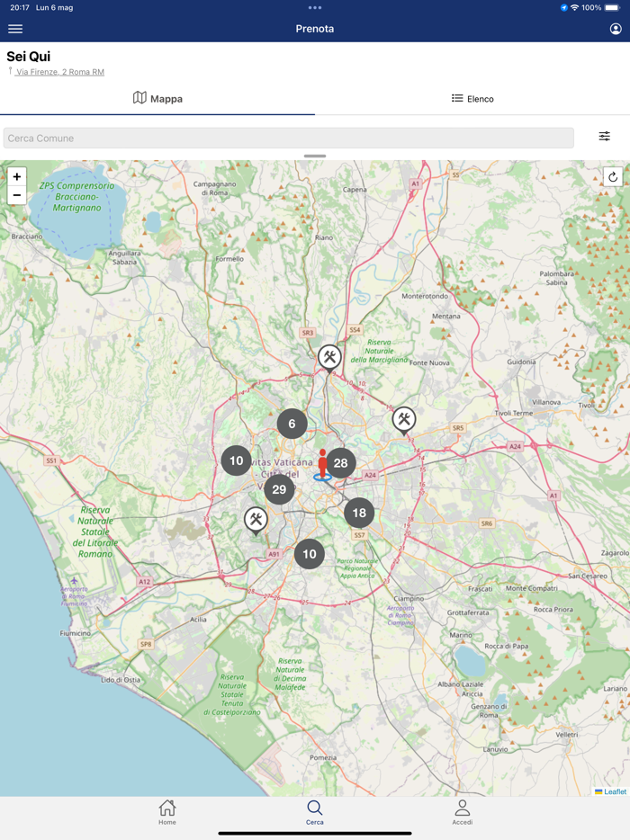Image resolution: width=630 pixels, height=840 pixels.
Task: Zoom in the map with plus
Action: click(17, 176)
